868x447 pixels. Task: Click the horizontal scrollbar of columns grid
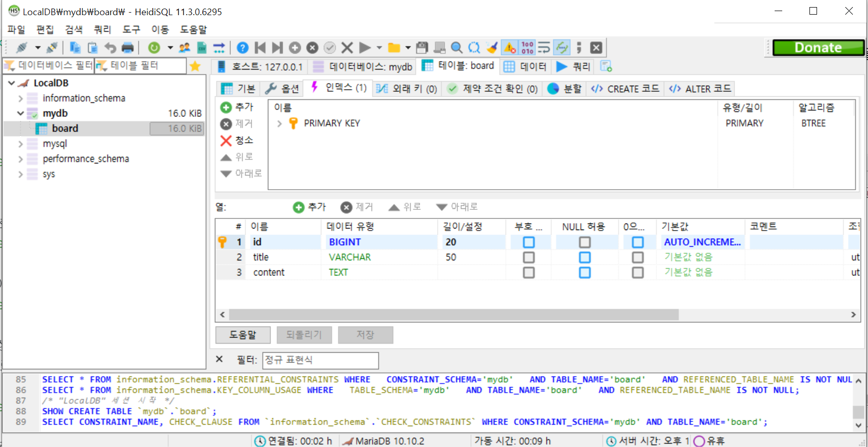453,315
